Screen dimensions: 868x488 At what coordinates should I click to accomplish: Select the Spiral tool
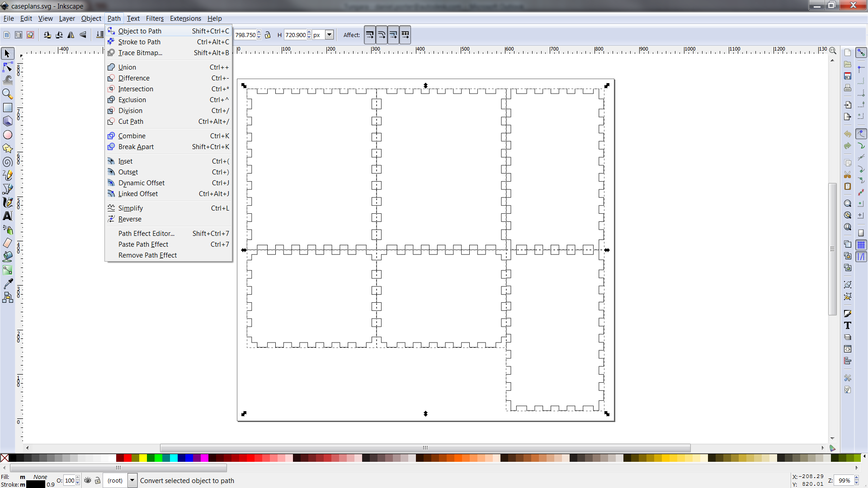coord(7,162)
